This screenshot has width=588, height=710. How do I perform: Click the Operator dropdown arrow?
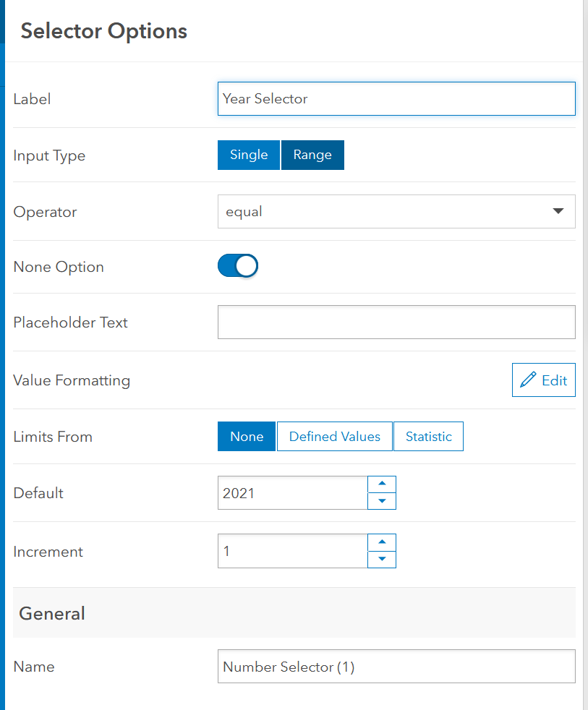pyautogui.click(x=558, y=211)
